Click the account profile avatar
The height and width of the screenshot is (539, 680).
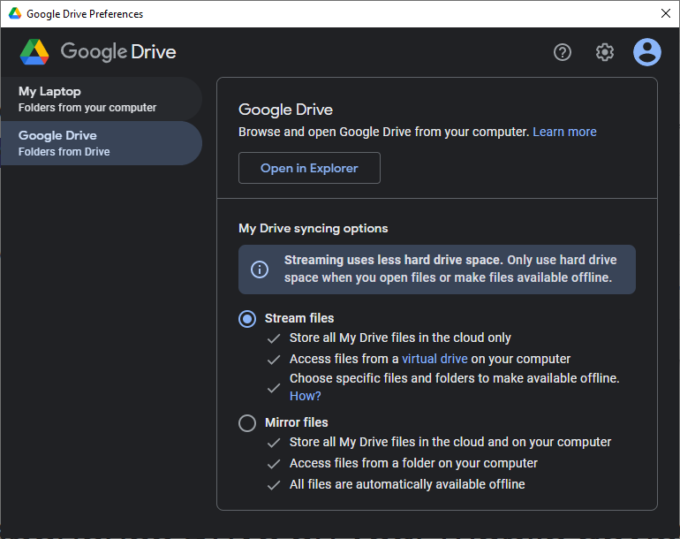(647, 52)
